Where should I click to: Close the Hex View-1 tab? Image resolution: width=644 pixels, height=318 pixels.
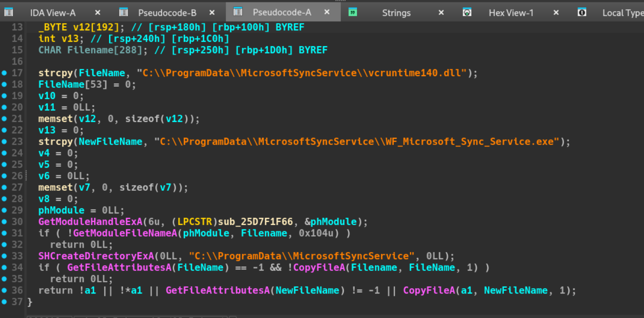(x=556, y=13)
